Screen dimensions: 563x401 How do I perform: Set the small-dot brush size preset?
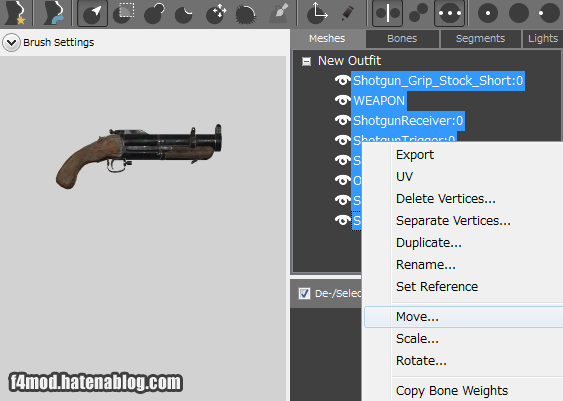coord(488,13)
